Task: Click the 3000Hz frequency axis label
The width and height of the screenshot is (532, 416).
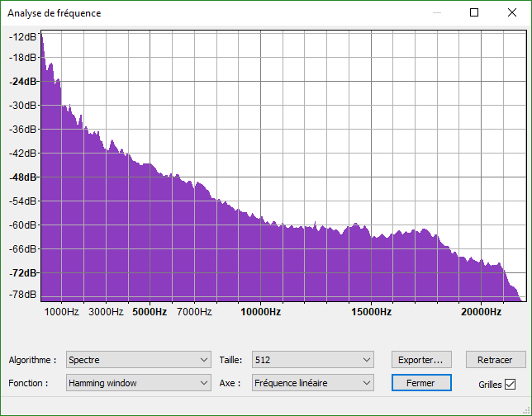Action: click(x=106, y=311)
